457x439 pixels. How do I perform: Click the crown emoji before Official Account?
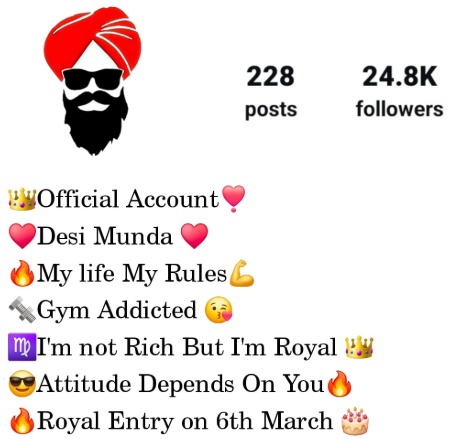tap(22, 199)
